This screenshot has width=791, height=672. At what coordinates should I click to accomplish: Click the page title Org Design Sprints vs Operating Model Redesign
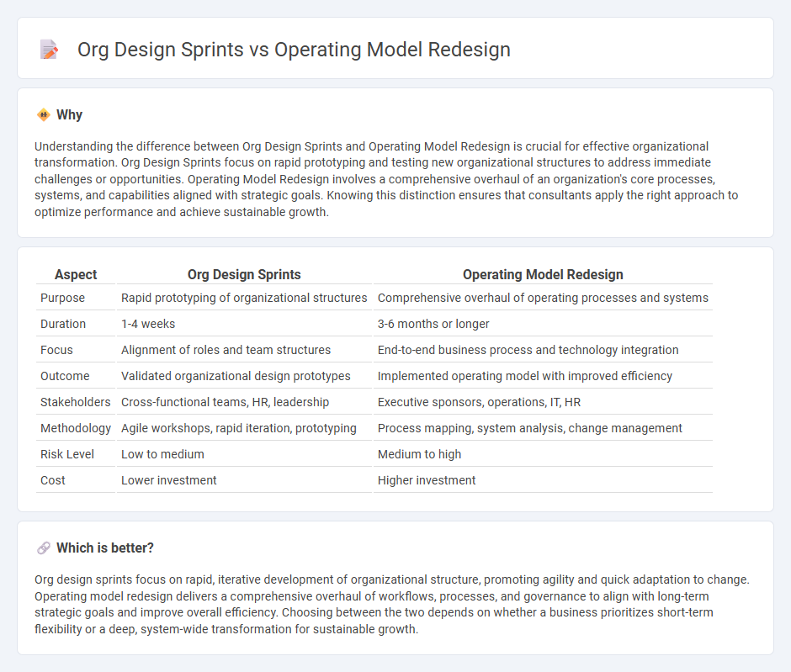tap(294, 50)
